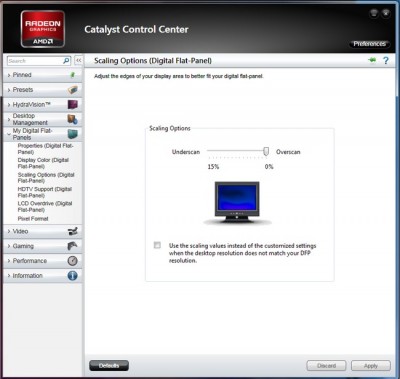Expand the Video section

point(42,231)
